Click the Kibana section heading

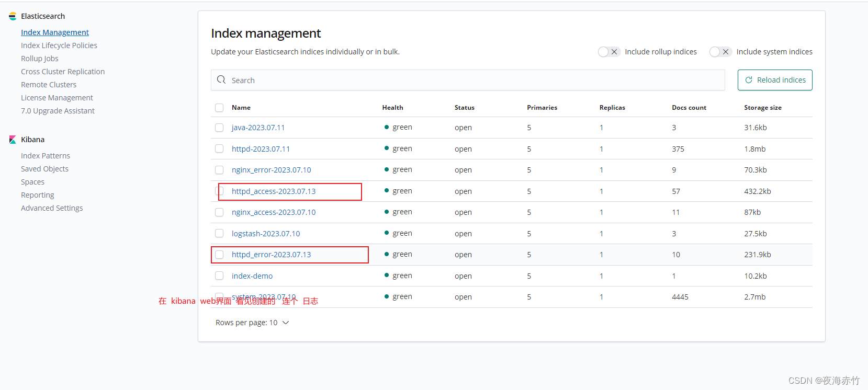click(x=32, y=140)
